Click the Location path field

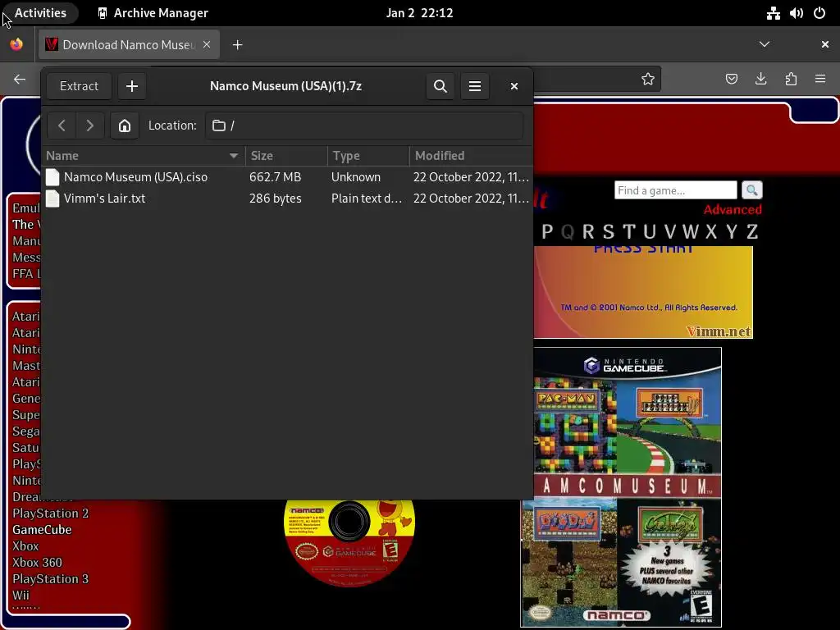364,126
